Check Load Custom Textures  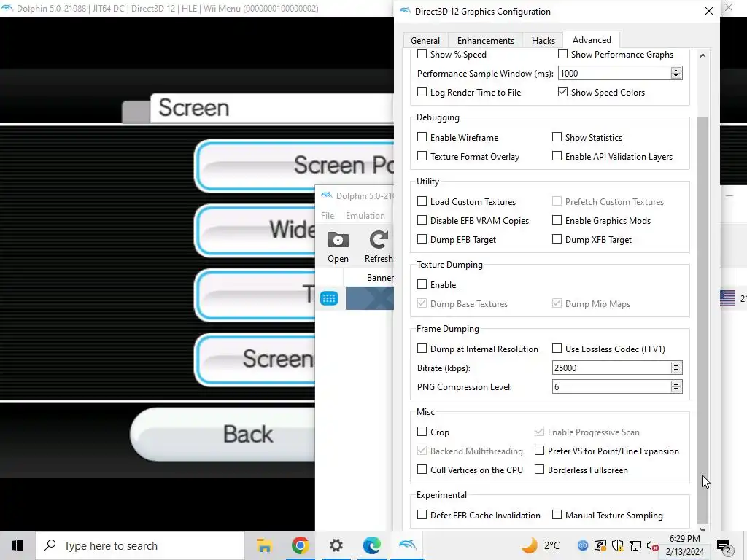click(422, 201)
